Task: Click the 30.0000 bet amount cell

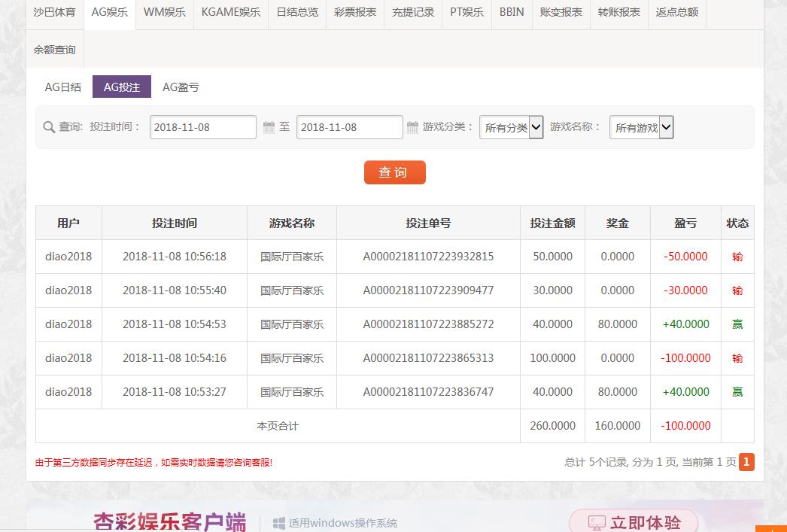Action: (x=552, y=290)
